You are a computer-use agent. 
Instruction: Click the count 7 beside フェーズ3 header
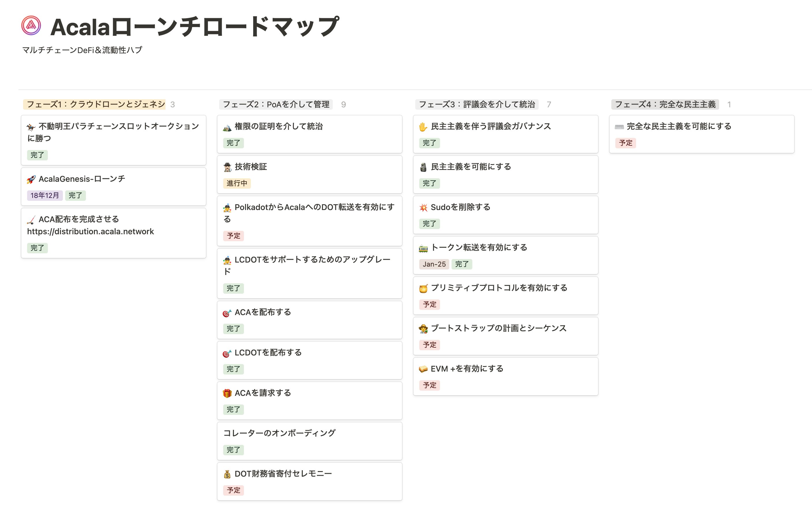(x=549, y=105)
